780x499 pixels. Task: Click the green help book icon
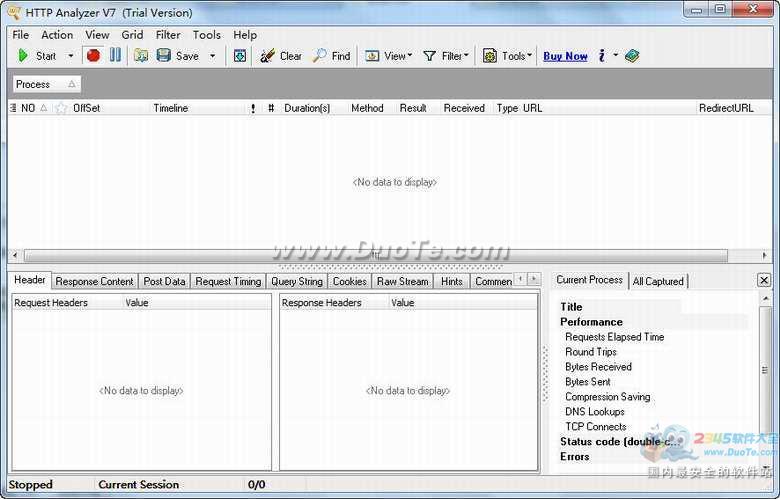click(632, 56)
